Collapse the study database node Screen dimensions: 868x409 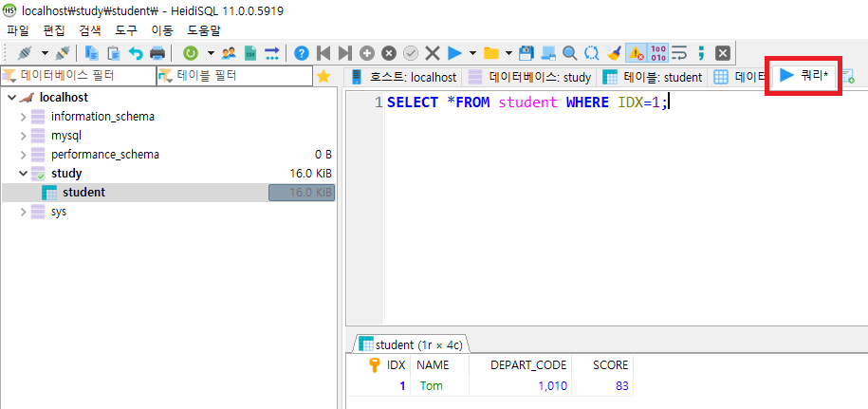tap(23, 174)
